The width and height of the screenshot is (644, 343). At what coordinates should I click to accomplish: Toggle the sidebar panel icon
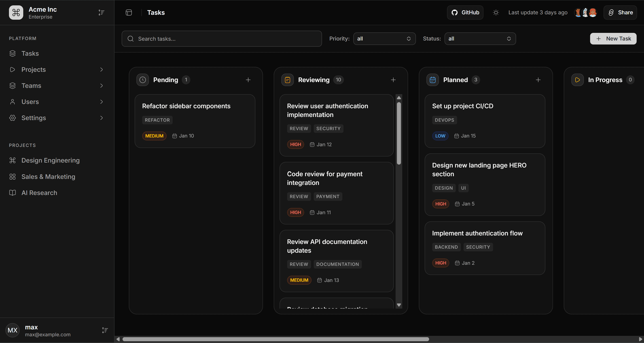pyautogui.click(x=129, y=13)
